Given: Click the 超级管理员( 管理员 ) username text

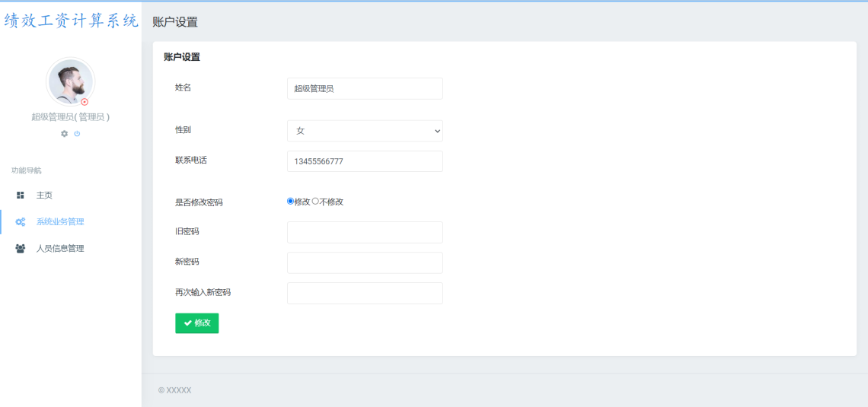Looking at the screenshot, I should pyautogui.click(x=70, y=116).
